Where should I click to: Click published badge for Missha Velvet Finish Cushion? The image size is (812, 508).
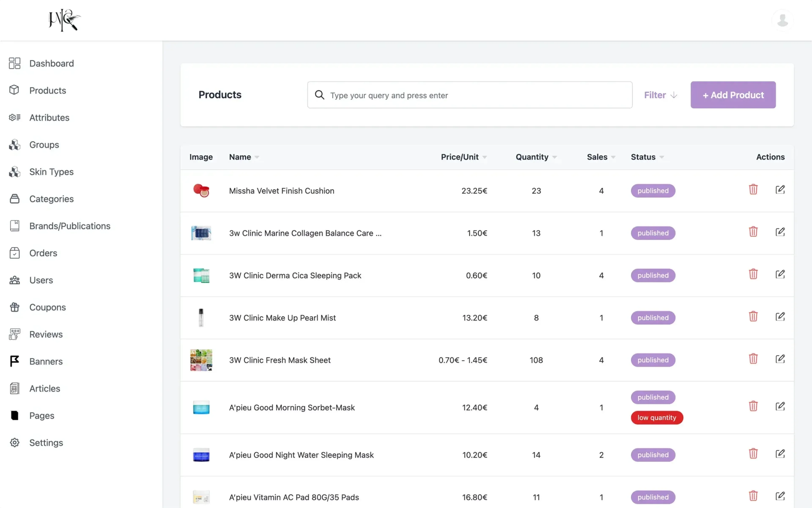(653, 190)
